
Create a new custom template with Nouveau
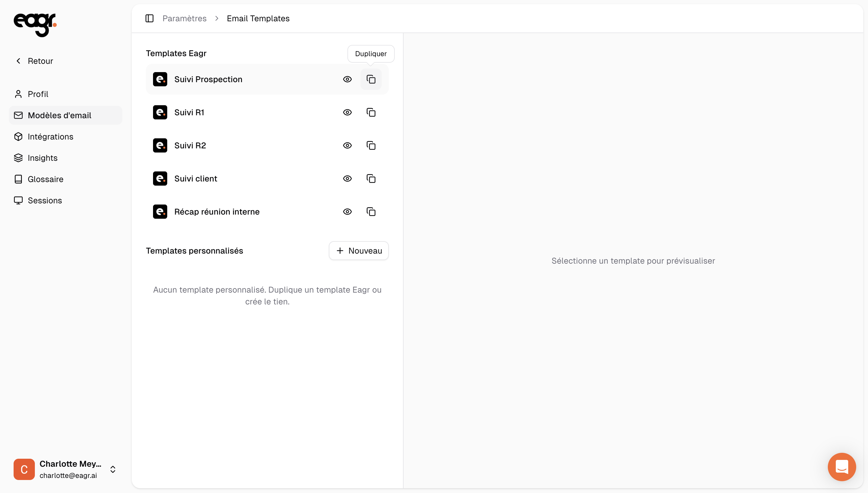(359, 251)
